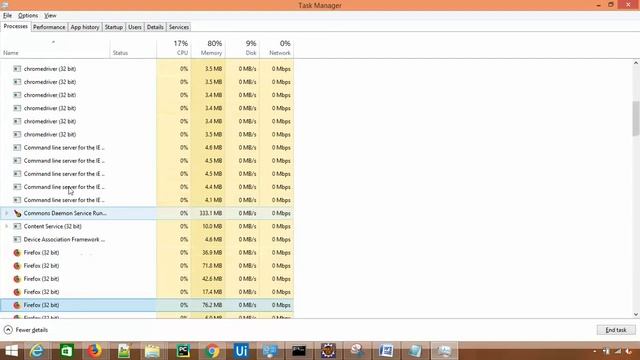Open UiPath from the taskbar
The image size is (640, 360).
pos(241,351)
